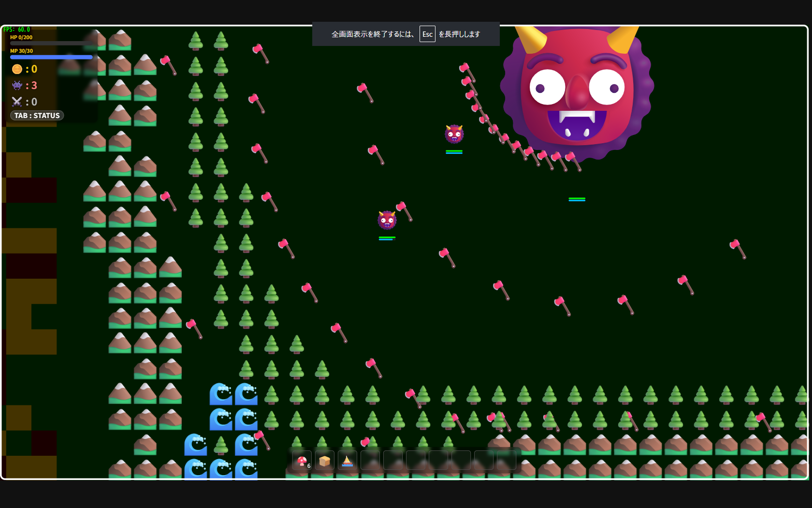Click the Esc key label in the fullscreen notice

(x=427, y=34)
